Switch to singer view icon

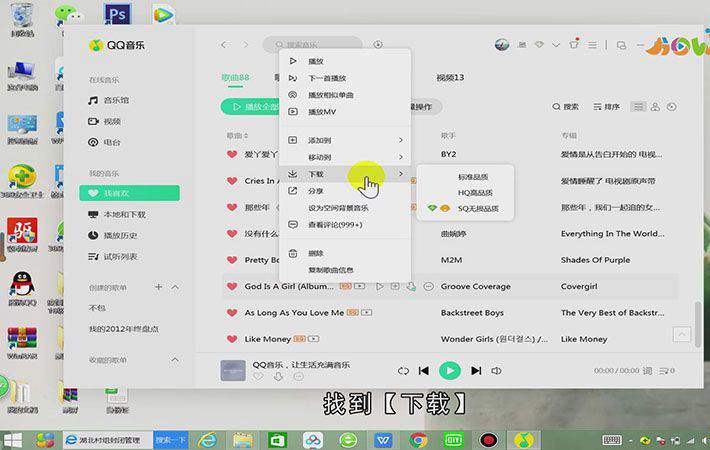(x=655, y=107)
